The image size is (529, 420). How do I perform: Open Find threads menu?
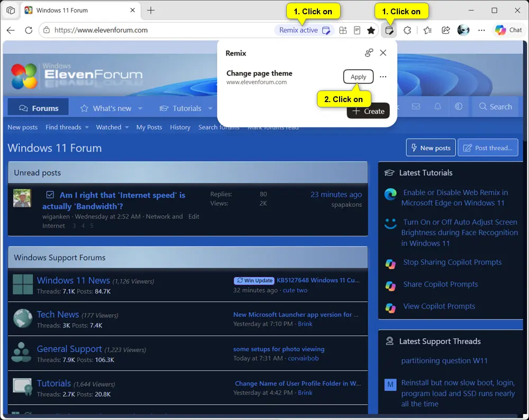(x=67, y=127)
